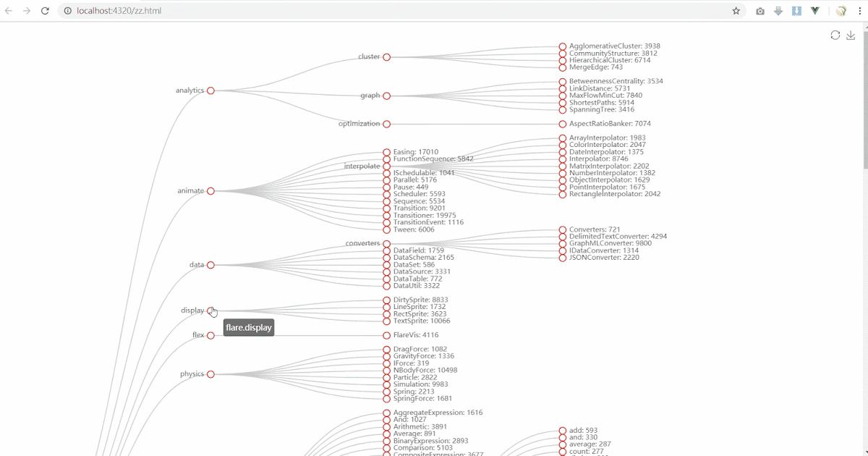
Task: Collapse the interpolate branch
Action: 386,166
